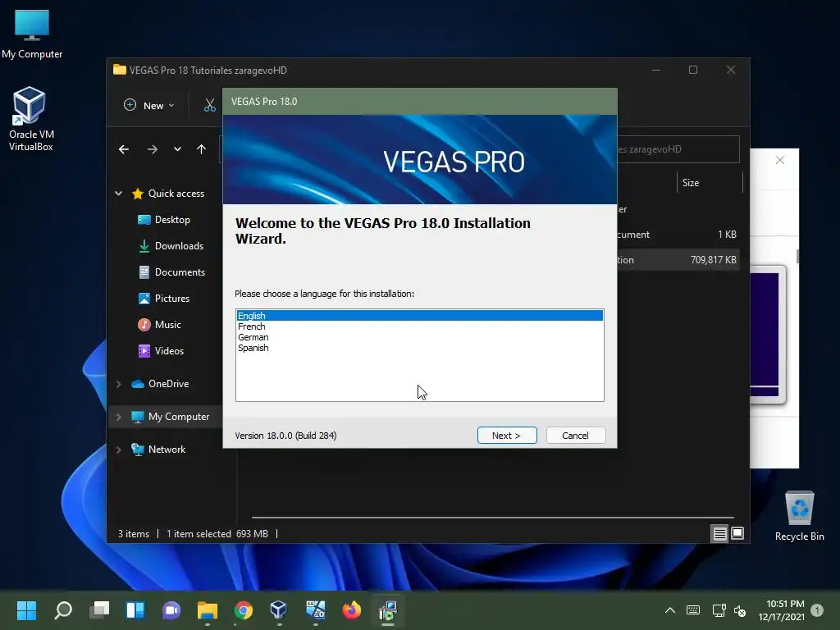Viewport: 840px width, 630px height.
Task: Open Videos in the navigation pane
Action: [x=161, y=351]
